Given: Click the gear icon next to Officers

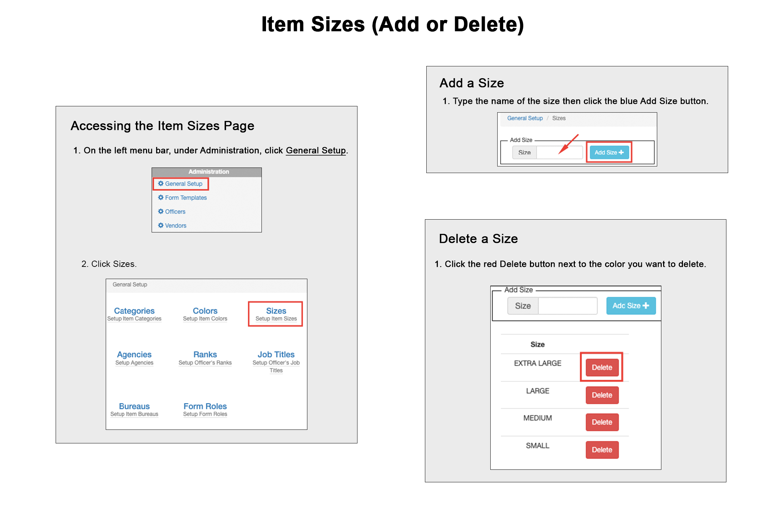Looking at the screenshot, I should coord(161,211).
